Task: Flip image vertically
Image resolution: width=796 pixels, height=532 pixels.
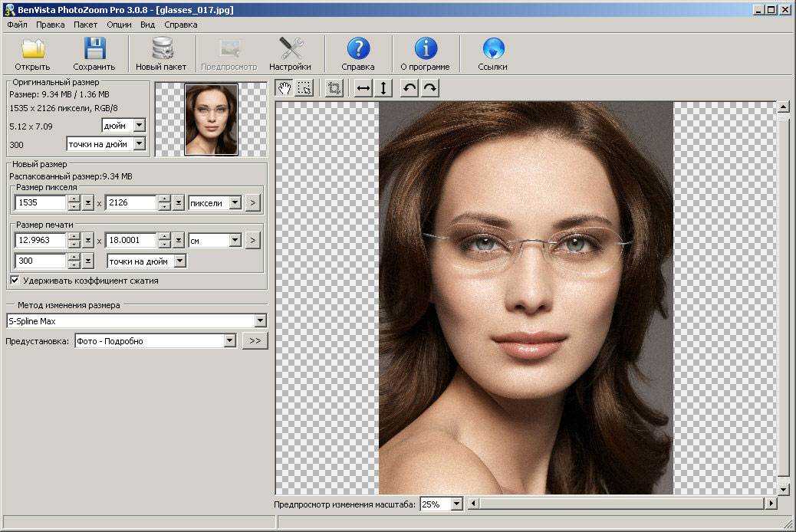Action: 383,88
